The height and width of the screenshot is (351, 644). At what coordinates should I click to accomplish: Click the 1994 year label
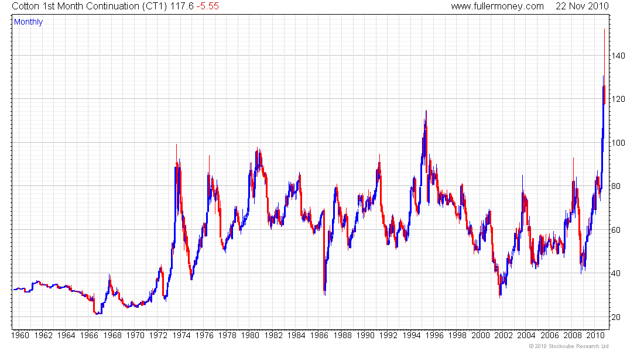(x=411, y=335)
